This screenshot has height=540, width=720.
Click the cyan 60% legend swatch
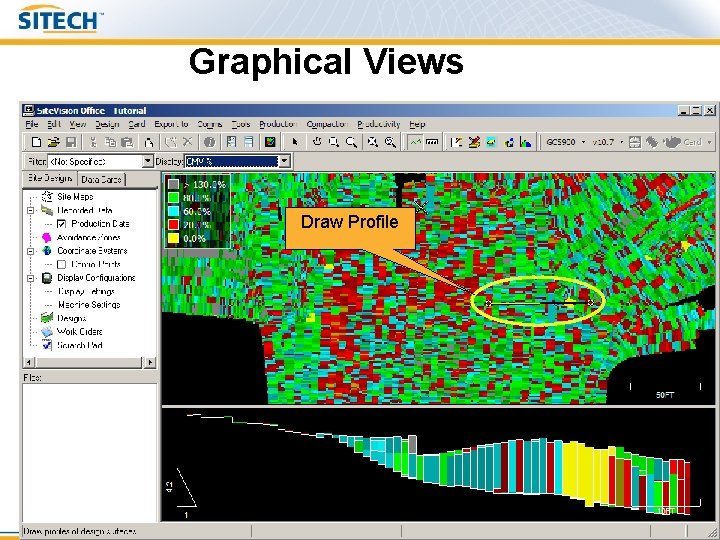(x=173, y=211)
